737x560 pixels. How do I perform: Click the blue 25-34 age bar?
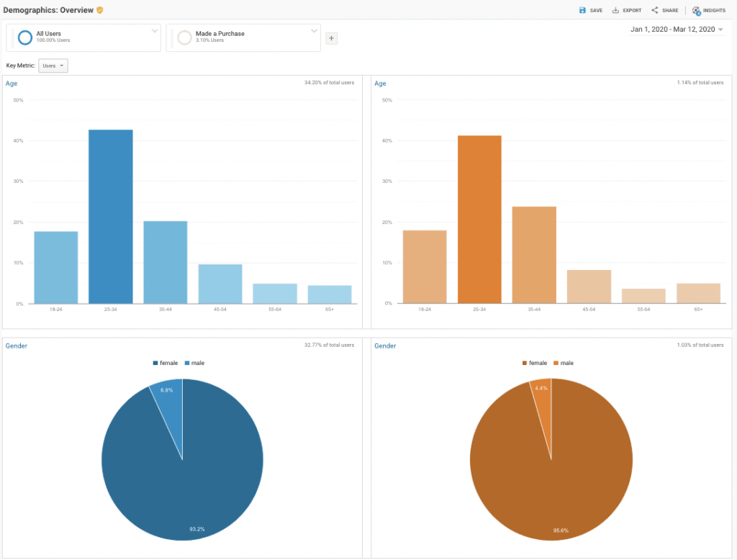[x=111, y=216]
